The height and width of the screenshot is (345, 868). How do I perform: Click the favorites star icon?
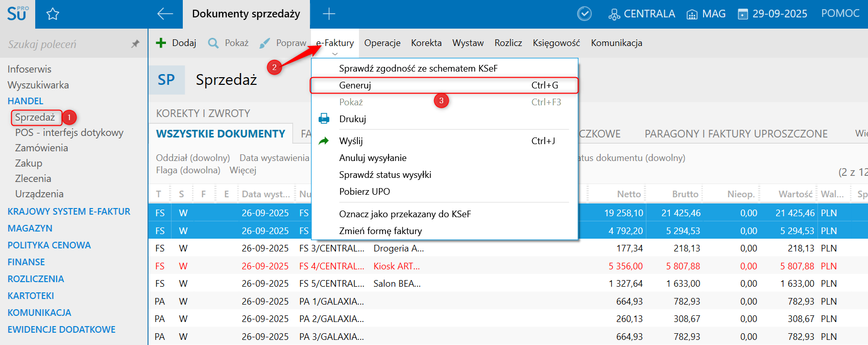coord(53,14)
